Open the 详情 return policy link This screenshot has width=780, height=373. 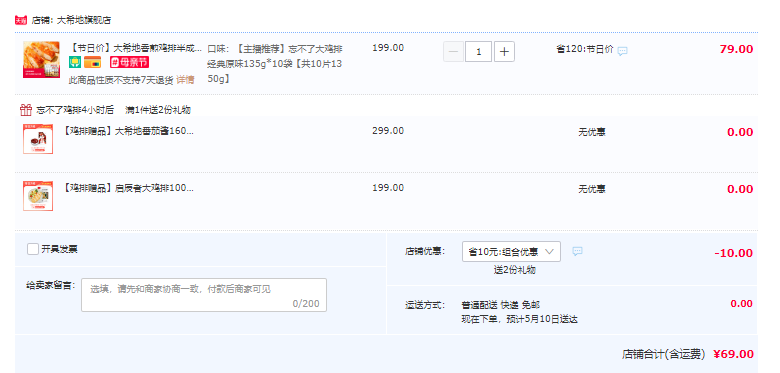coord(185,80)
